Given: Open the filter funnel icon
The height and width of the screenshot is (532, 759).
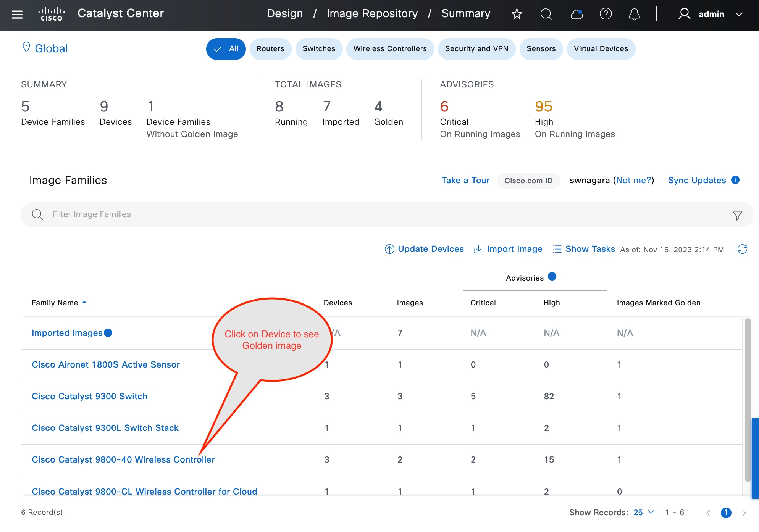Looking at the screenshot, I should click(x=737, y=215).
